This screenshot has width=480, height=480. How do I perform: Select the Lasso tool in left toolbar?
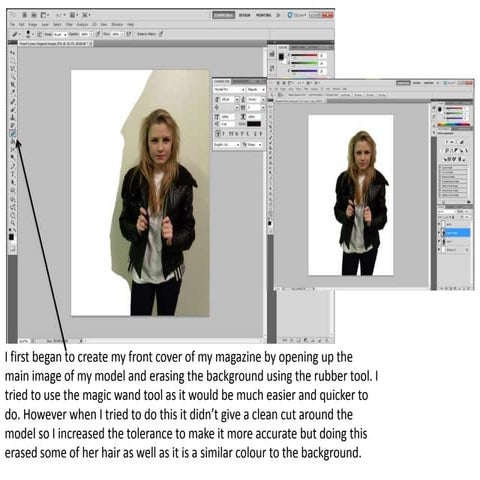pos(12,68)
